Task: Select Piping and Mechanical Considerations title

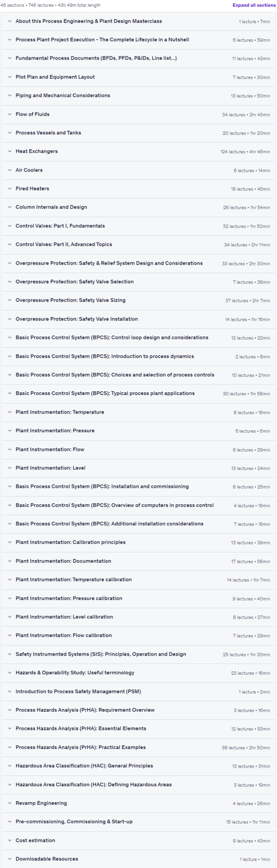Action: pyautogui.click(x=63, y=96)
